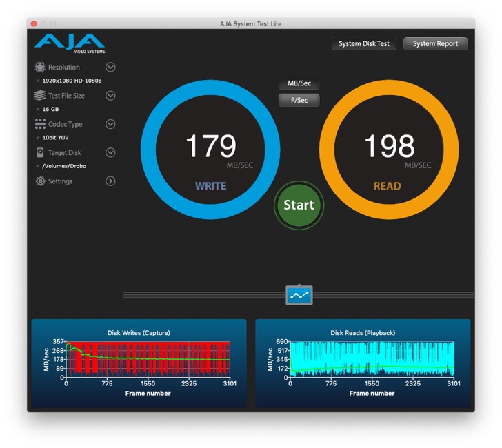Viewport: 502px width, 448px height.
Task: Open the Settings arrow expander
Action: [x=110, y=181]
